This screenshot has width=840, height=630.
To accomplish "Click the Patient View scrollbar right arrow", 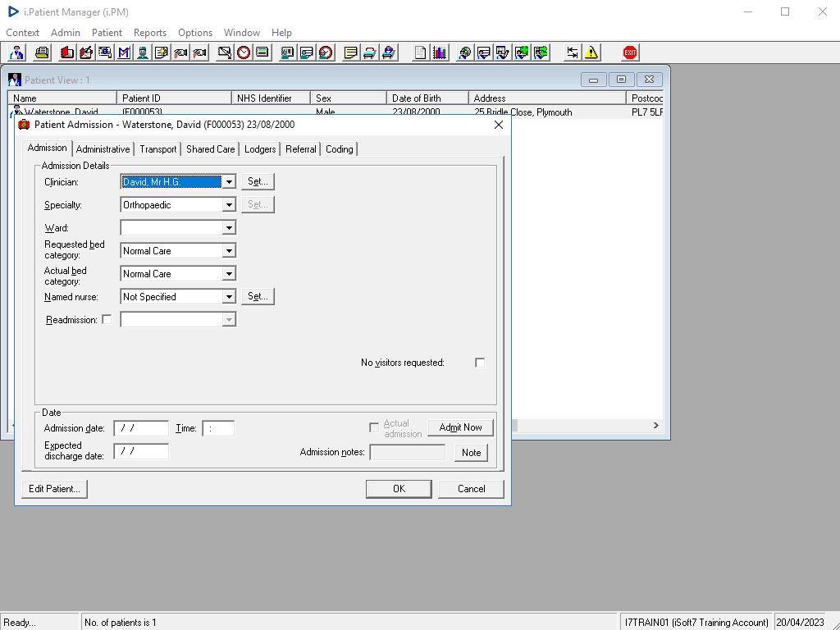I will pyautogui.click(x=655, y=426).
